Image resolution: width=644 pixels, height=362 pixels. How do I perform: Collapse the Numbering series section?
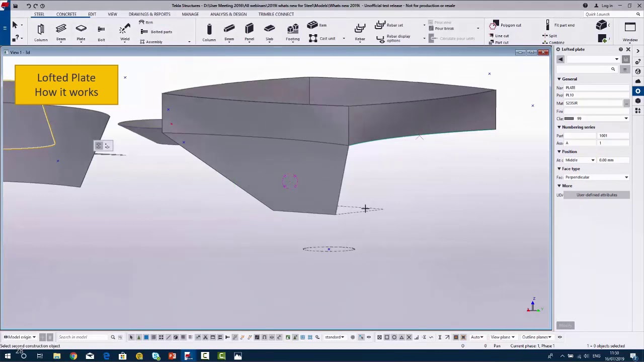click(x=559, y=127)
